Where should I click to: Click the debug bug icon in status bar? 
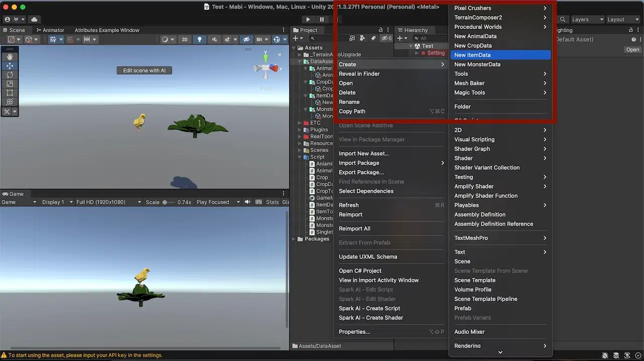(x=605, y=355)
